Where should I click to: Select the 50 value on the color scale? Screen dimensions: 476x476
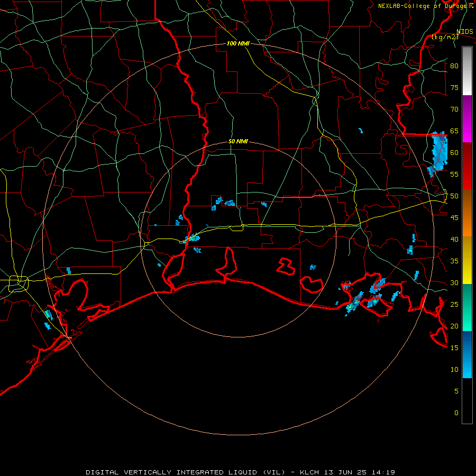coord(454,196)
